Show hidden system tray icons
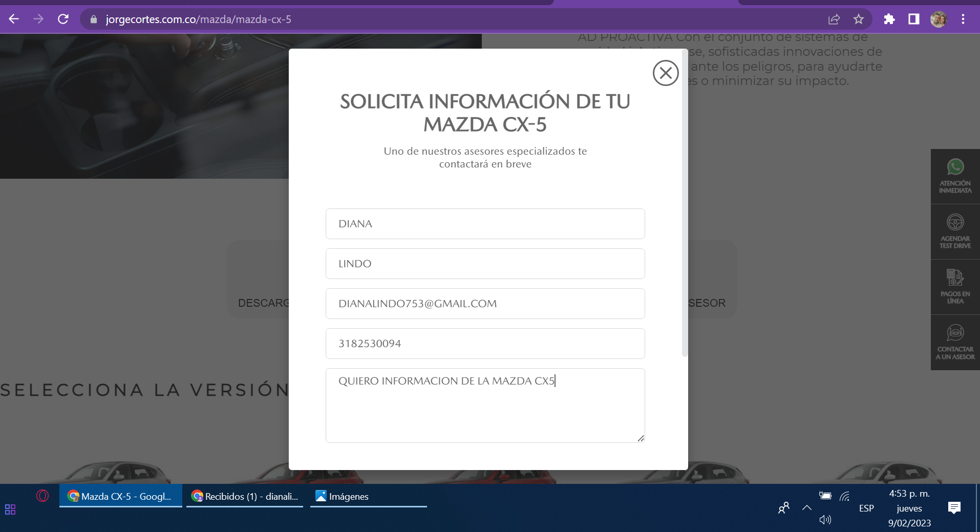980x532 pixels. [x=807, y=508]
